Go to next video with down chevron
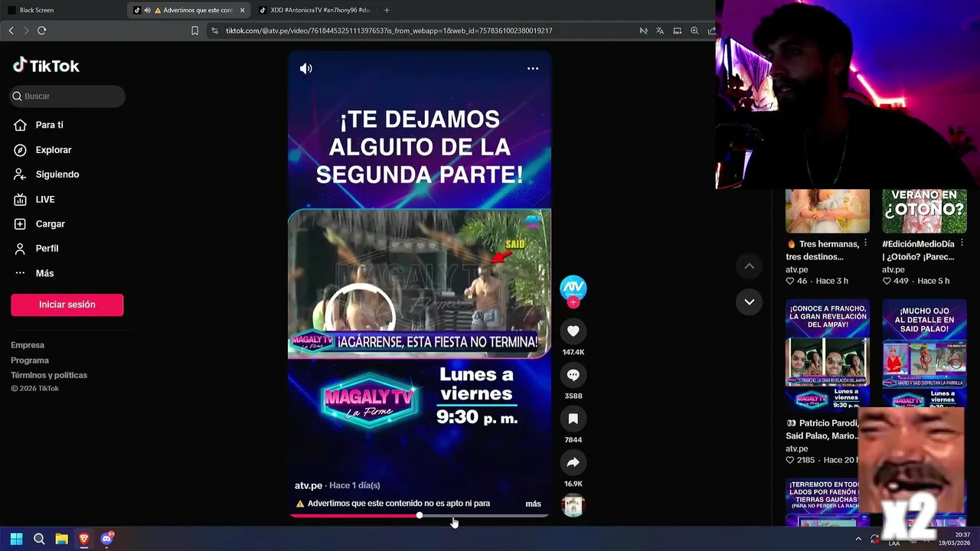This screenshot has height=551, width=980. (750, 302)
